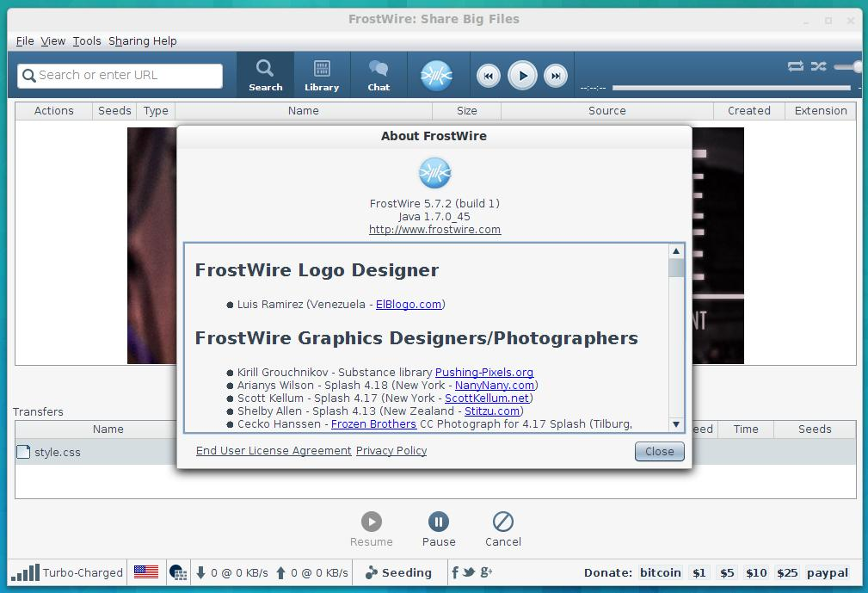Click the media playback progress bar
Image resolution: width=868 pixels, height=593 pixels.
(731, 88)
